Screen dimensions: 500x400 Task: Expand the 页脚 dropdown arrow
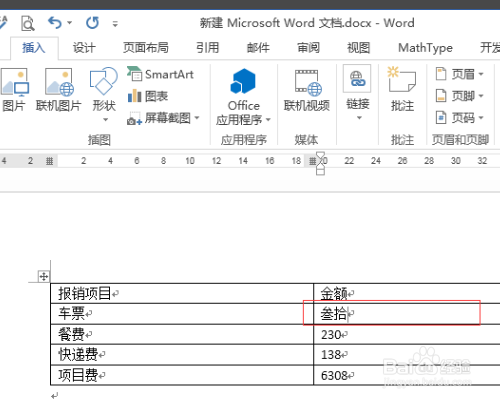[481, 96]
